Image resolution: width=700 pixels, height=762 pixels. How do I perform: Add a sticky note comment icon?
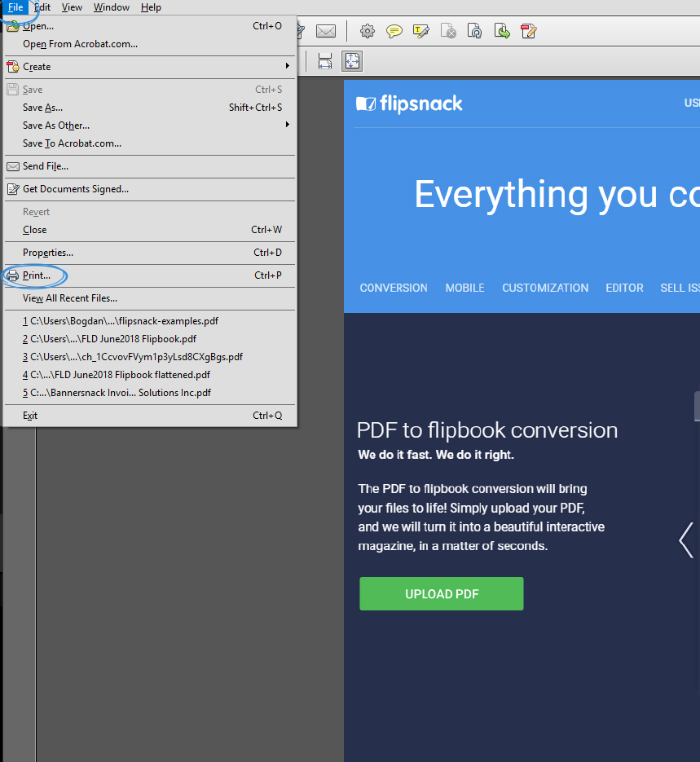tap(394, 32)
